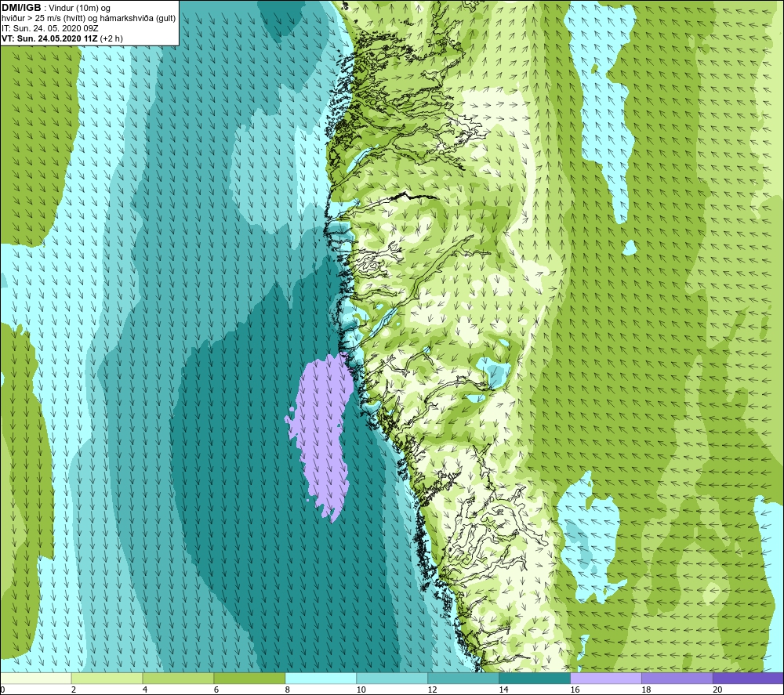This screenshot has width=784, height=695.
Task: Click the 0–2 m/s pale yellow legend swatch
Action: 36,678
